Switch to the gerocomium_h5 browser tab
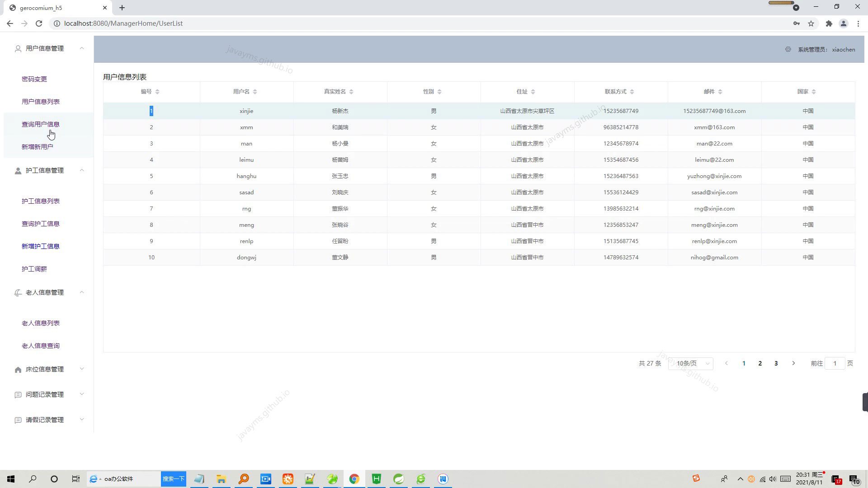This screenshot has width=868, height=488. point(54,8)
